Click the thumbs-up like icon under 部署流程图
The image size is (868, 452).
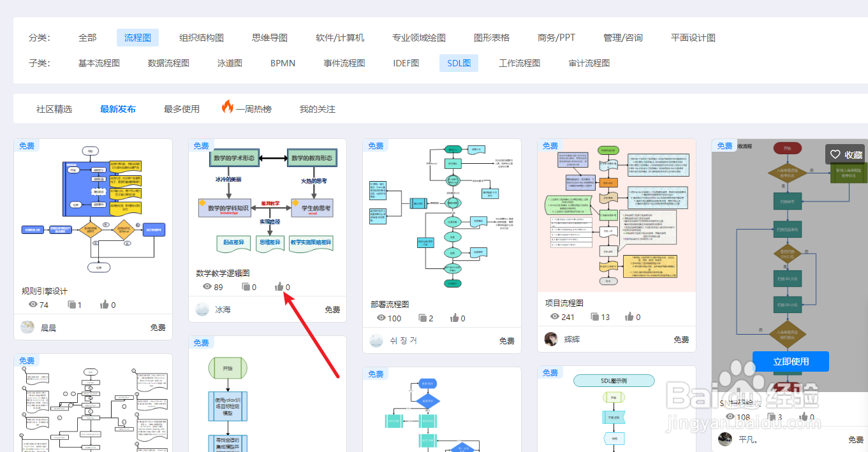(455, 318)
